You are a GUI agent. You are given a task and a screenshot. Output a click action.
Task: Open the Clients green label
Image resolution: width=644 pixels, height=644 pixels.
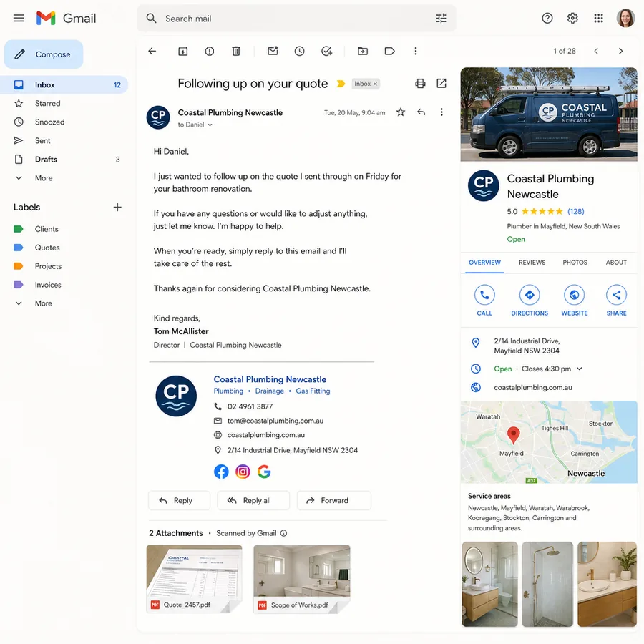tap(47, 229)
